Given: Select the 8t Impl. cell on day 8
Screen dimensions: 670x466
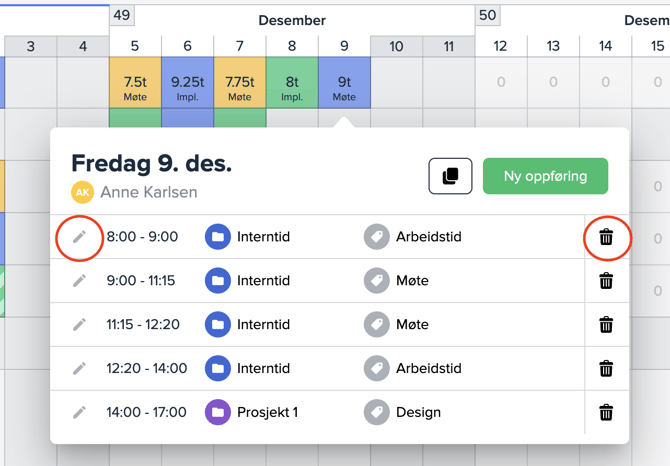Looking at the screenshot, I should [292, 82].
